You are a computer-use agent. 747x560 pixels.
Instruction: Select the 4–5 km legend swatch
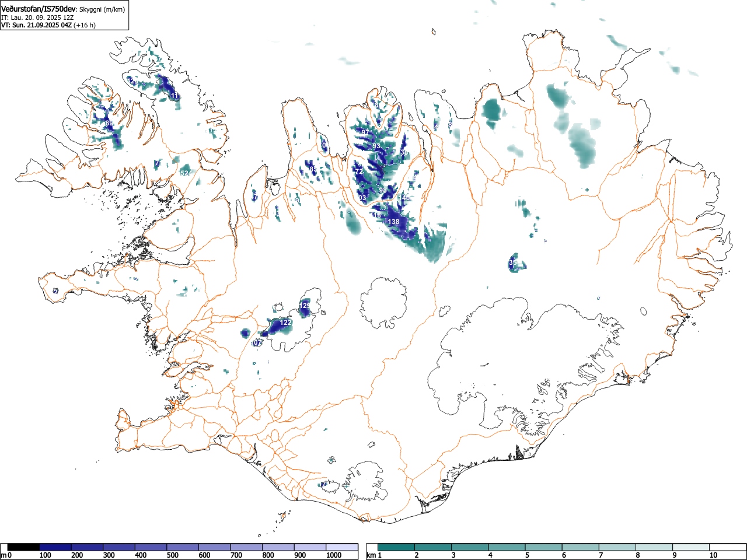[507, 547]
